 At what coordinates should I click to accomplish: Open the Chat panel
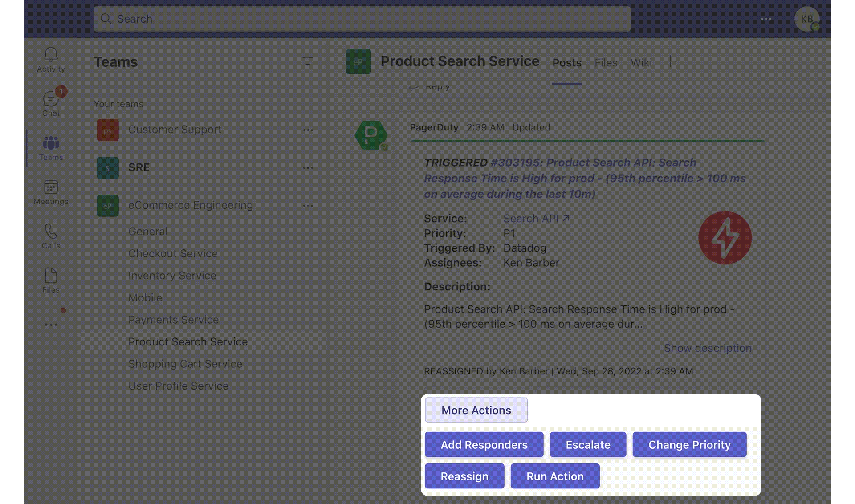(x=51, y=102)
